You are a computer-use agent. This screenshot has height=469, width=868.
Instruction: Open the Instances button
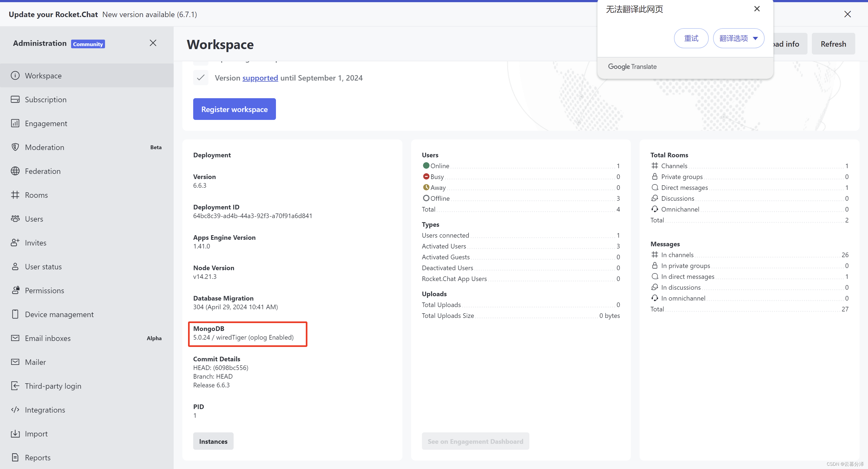213,441
